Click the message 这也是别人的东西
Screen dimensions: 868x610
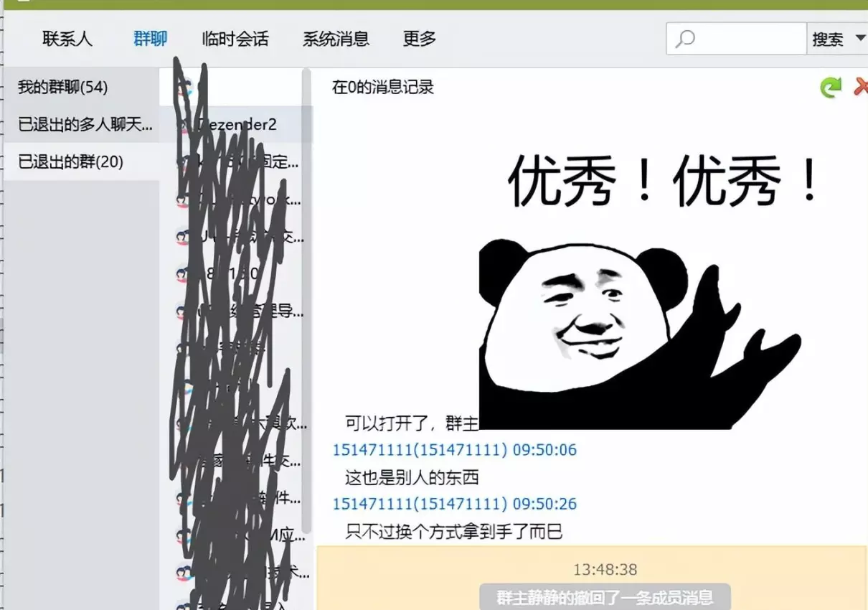(x=411, y=477)
